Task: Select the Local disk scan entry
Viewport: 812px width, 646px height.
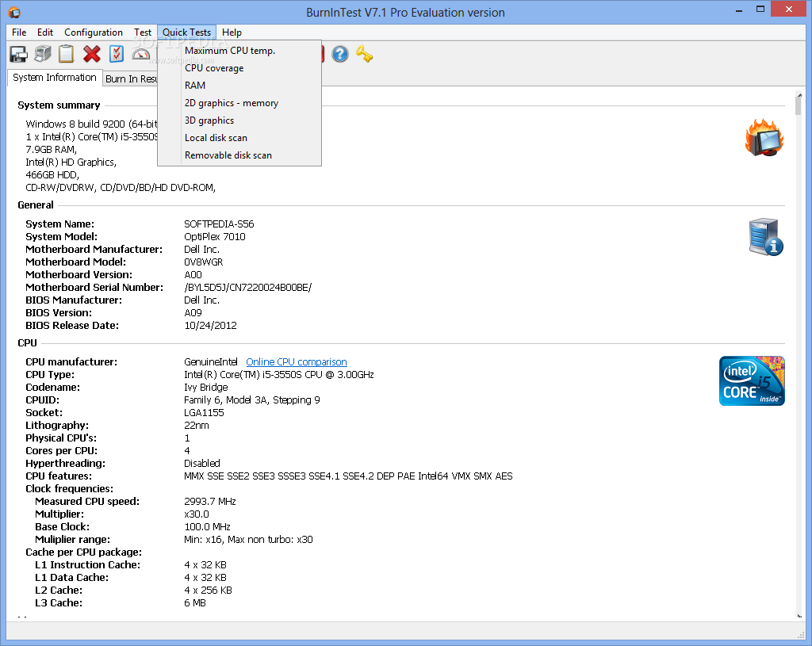Action: (239, 138)
